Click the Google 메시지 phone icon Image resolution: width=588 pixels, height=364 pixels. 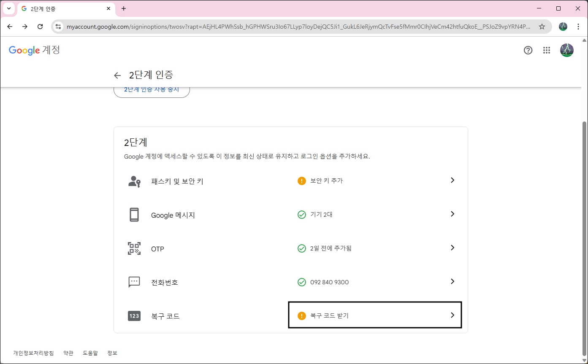[134, 215]
